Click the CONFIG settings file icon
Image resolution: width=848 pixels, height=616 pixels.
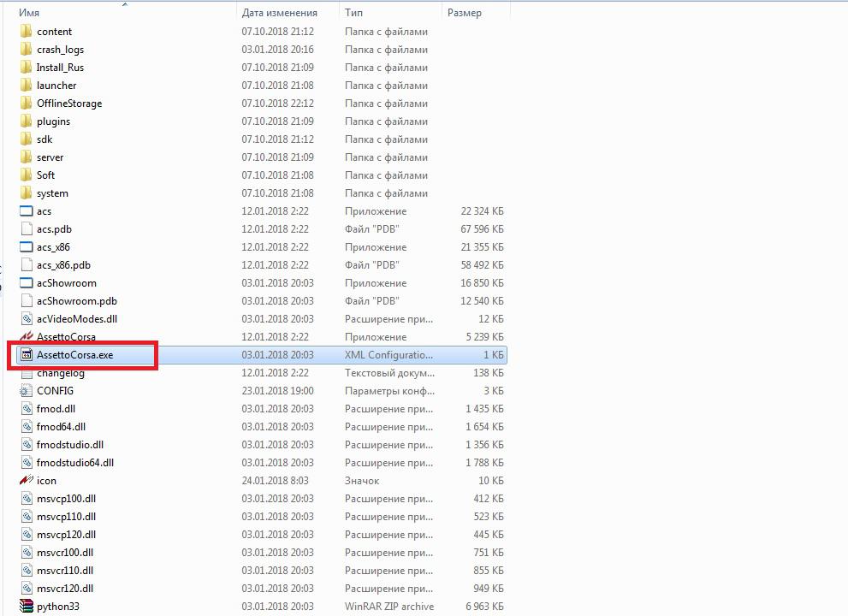(26, 391)
